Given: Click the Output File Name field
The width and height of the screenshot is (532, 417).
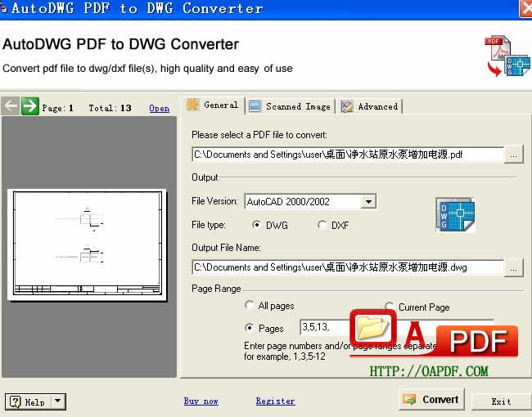Looking at the screenshot, I should tap(348, 267).
